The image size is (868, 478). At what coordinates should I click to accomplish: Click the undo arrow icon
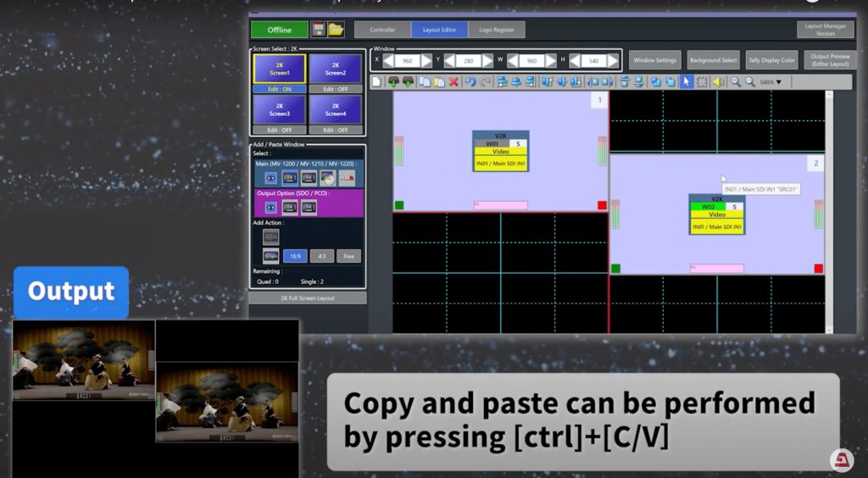[x=470, y=82]
